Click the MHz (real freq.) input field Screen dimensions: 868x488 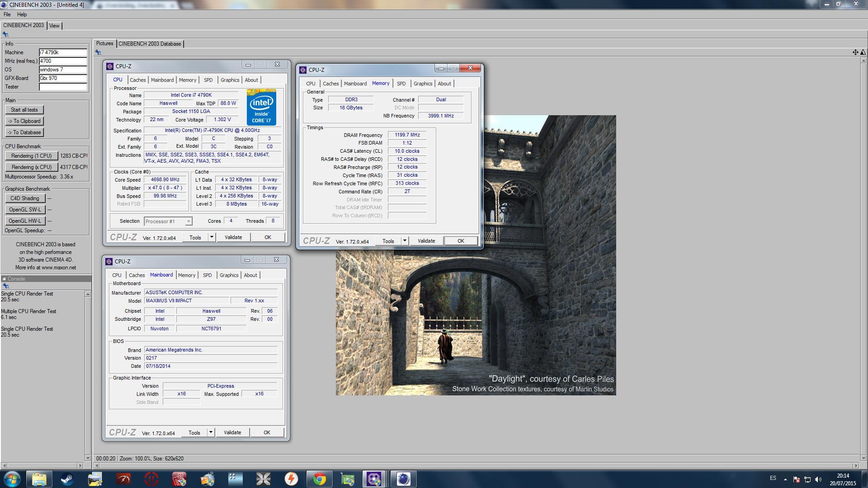coord(63,61)
